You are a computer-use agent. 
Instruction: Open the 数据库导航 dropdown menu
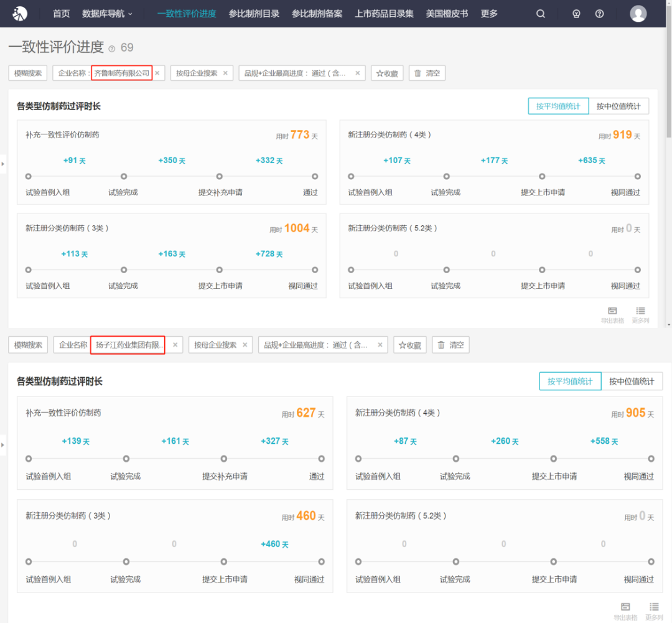107,14
